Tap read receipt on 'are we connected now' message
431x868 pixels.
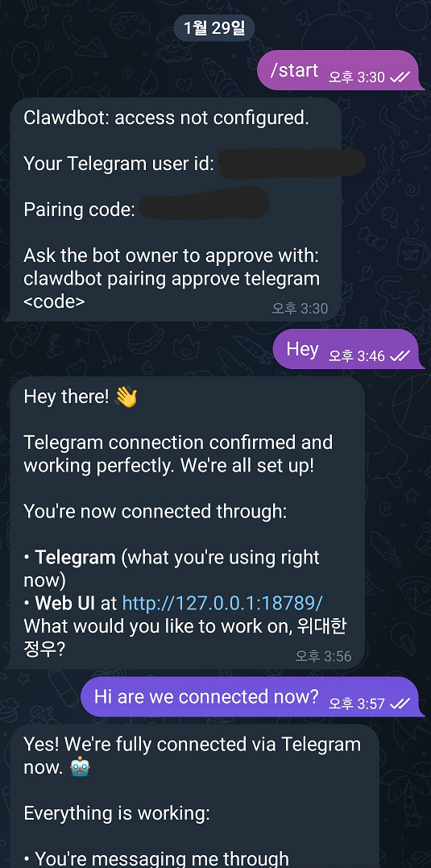(x=400, y=704)
